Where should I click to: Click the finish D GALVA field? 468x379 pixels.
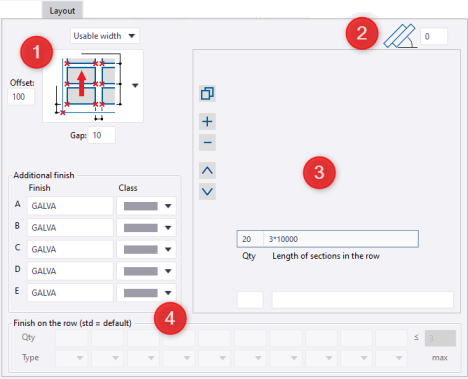pyautogui.click(x=70, y=271)
